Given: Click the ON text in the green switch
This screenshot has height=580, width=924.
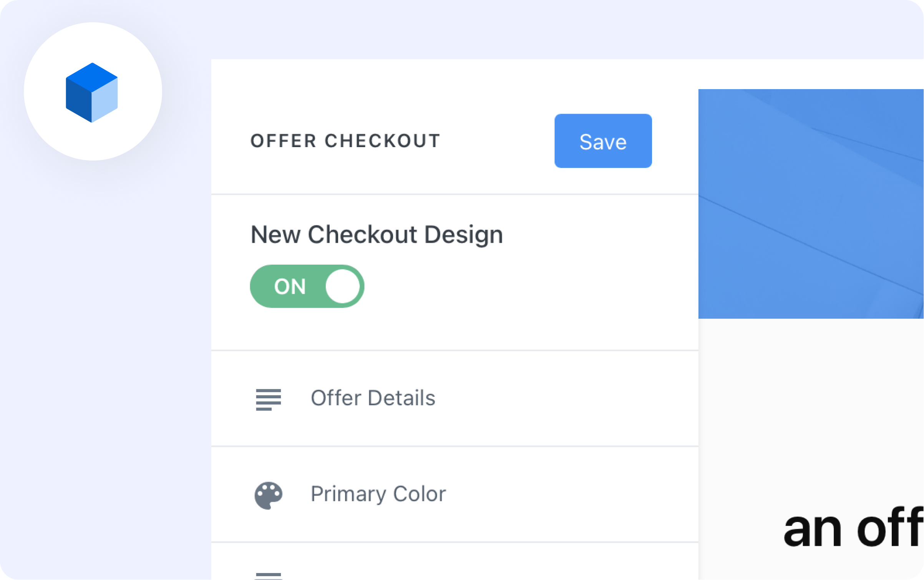Looking at the screenshot, I should 290,287.
